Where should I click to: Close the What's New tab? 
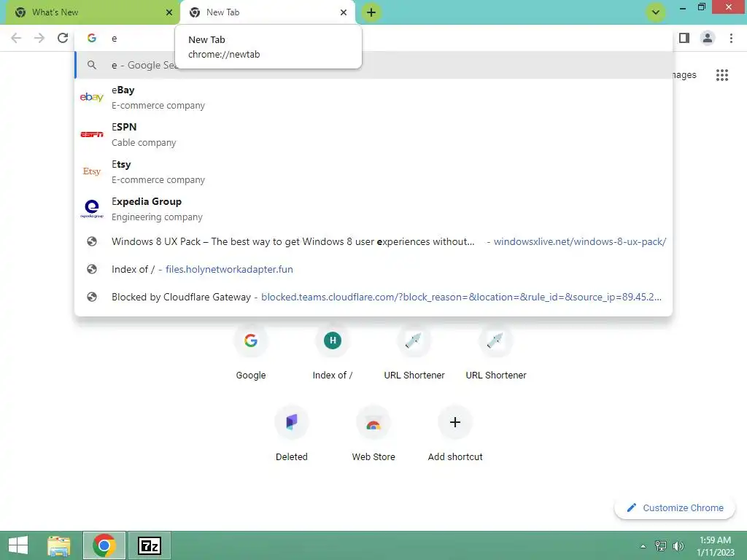click(x=169, y=12)
